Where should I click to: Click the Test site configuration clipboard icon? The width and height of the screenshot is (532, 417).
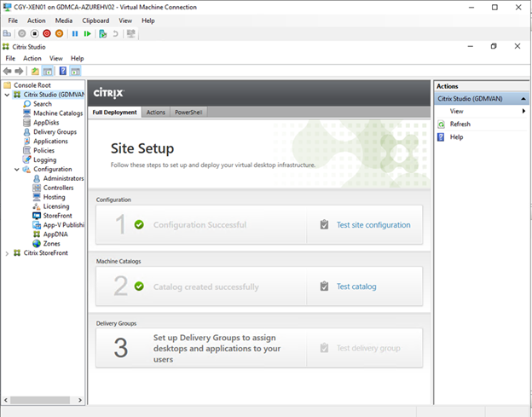(324, 224)
